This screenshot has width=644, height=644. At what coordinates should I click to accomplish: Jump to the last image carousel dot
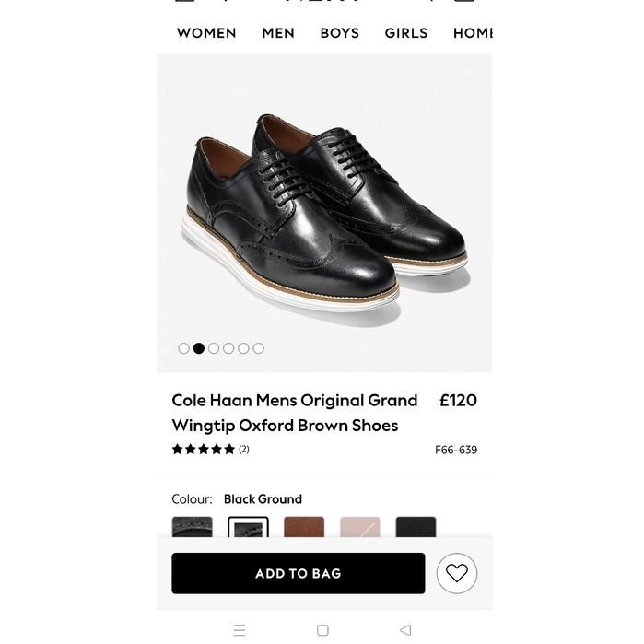[x=258, y=348]
